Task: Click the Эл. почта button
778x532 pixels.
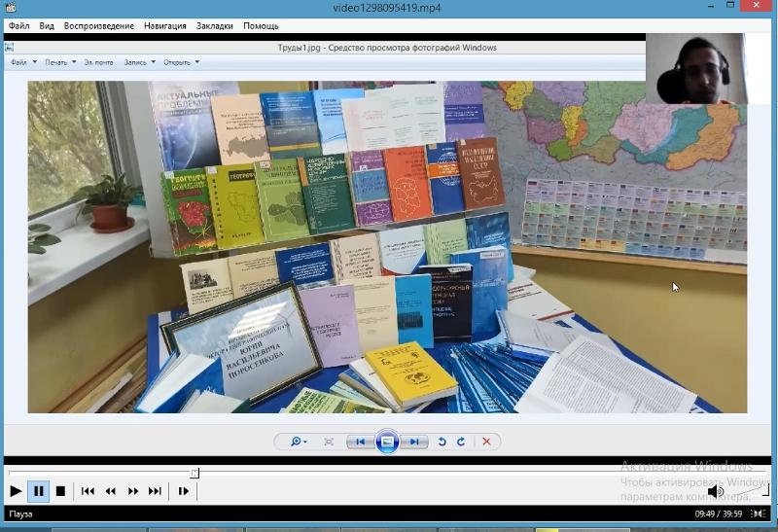Action: [98, 62]
